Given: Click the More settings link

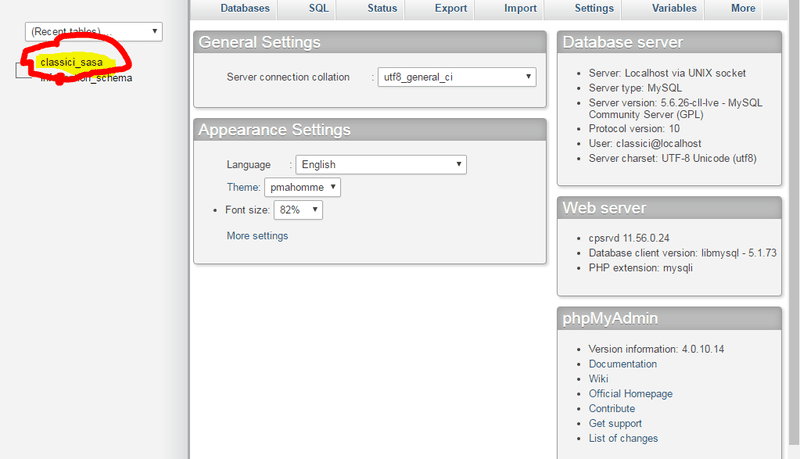Looking at the screenshot, I should 257,236.
